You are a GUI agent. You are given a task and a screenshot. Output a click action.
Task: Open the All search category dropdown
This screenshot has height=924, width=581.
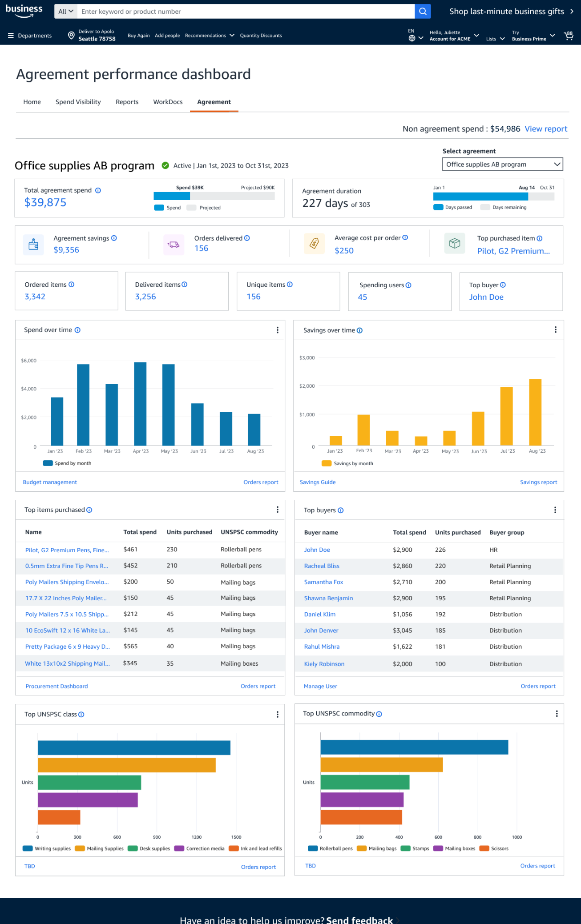point(66,12)
